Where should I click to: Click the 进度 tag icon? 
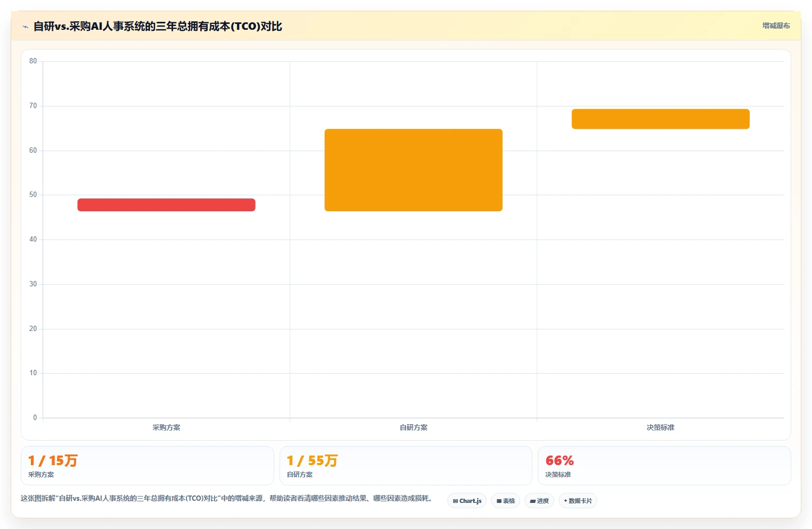532,501
